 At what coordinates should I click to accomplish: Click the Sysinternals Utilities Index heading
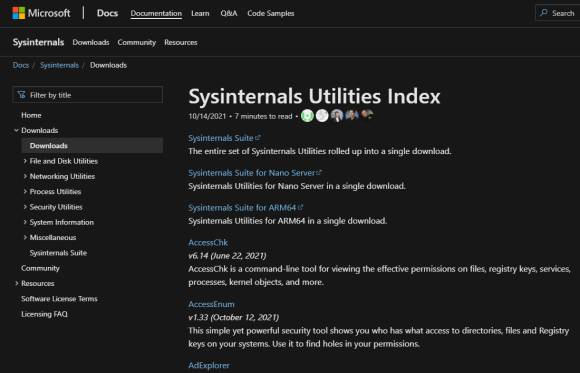click(x=314, y=96)
